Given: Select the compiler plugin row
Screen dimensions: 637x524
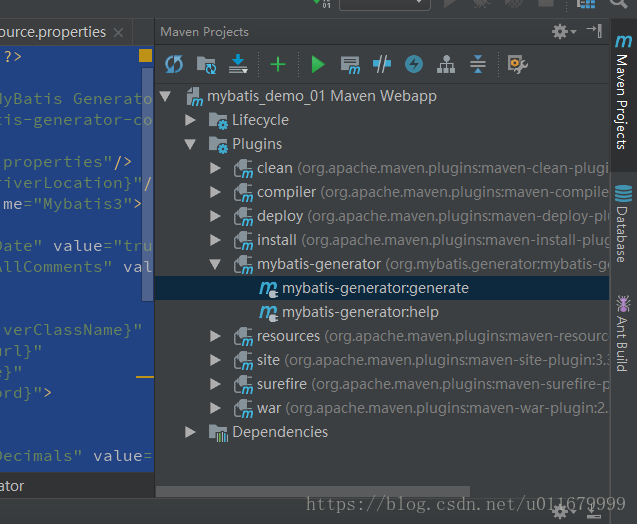Looking at the screenshot, I should point(382,192).
